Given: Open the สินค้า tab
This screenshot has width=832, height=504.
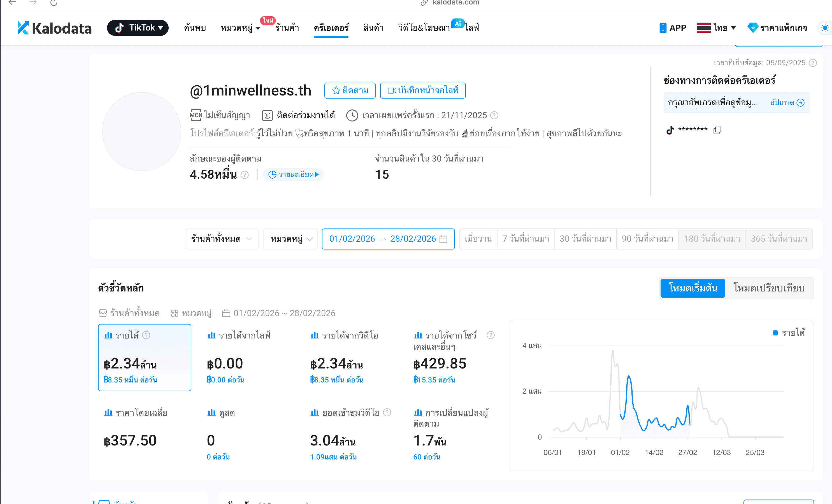Looking at the screenshot, I should [x=373, y=28].
